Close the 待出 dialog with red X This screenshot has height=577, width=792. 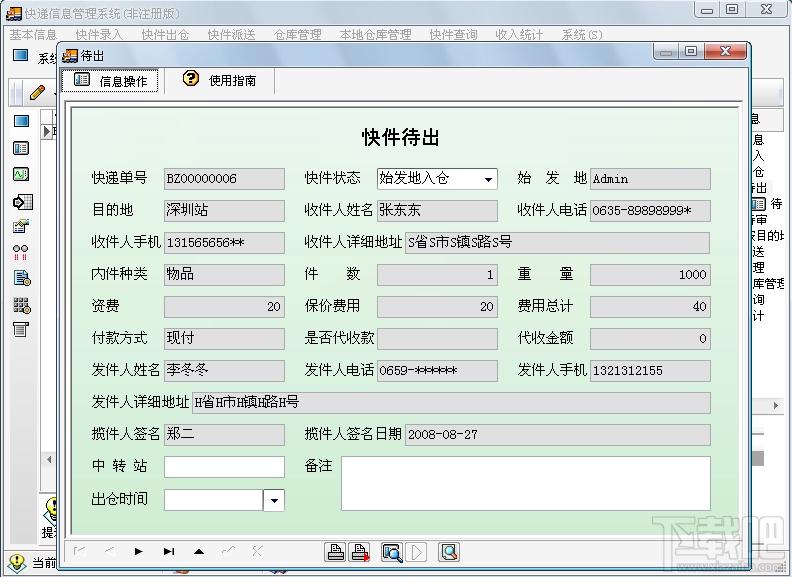[725, 52]
